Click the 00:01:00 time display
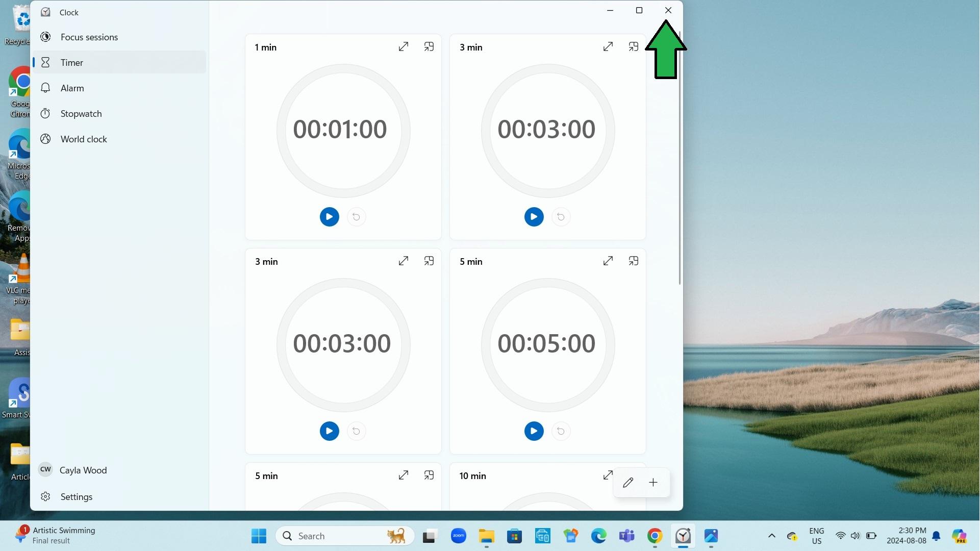The image size is (980, 551). [340, 129]
